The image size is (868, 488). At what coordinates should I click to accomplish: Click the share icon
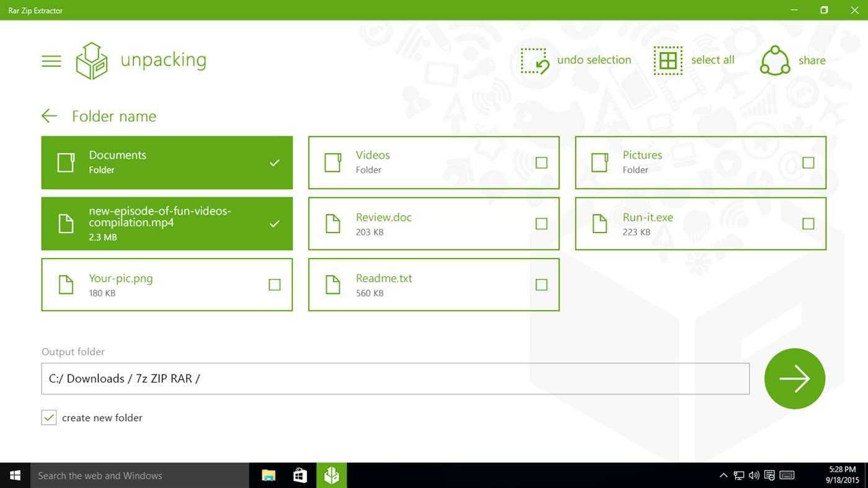pos(775,61)
